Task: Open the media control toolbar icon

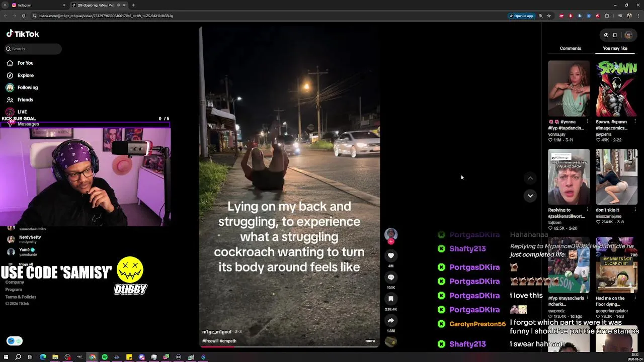Action: (x=620, y=16)
